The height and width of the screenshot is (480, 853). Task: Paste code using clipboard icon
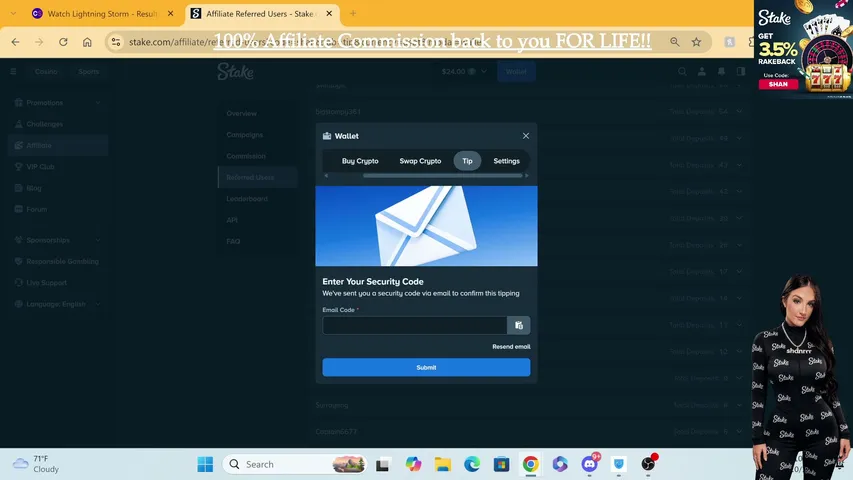coord(518,325)
